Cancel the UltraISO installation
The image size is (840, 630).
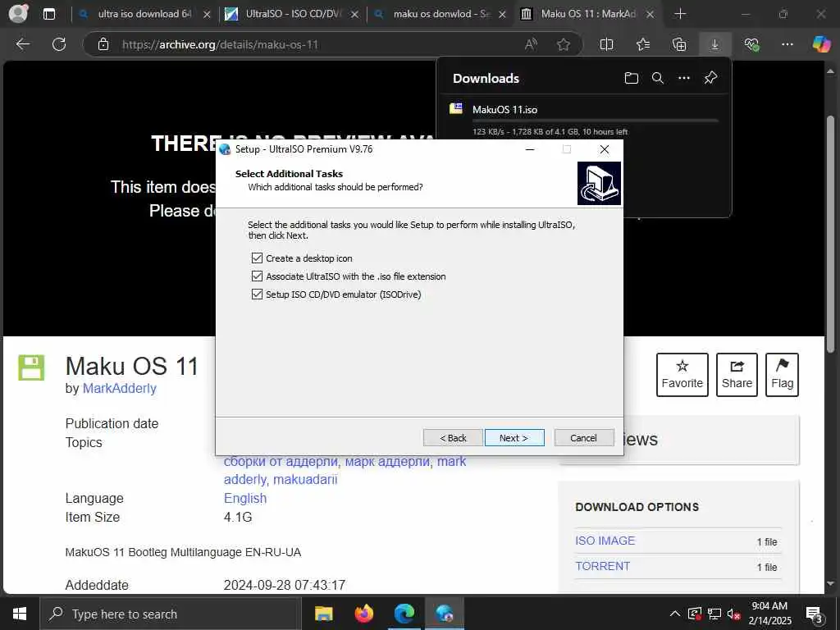(x=584, y=438)
